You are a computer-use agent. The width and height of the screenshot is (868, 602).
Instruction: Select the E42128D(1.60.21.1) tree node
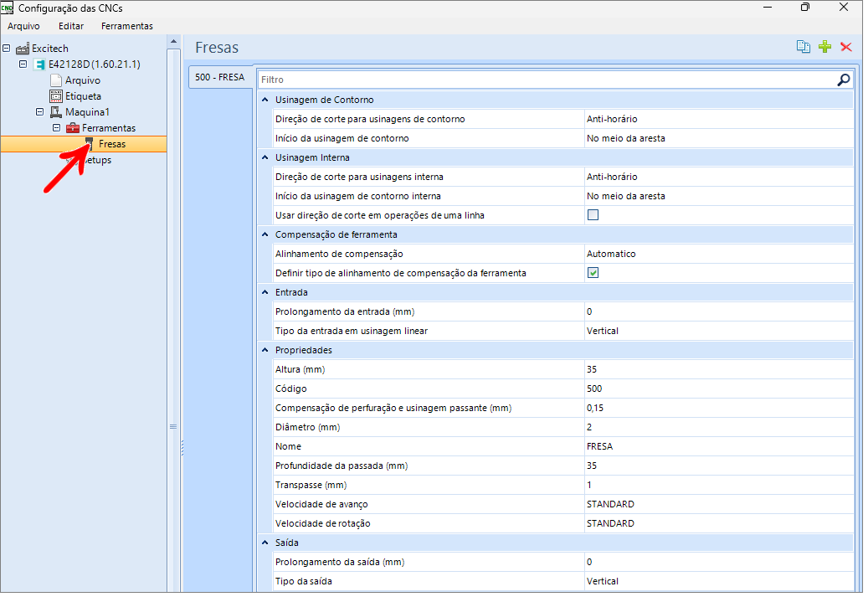tap(94, 64)
